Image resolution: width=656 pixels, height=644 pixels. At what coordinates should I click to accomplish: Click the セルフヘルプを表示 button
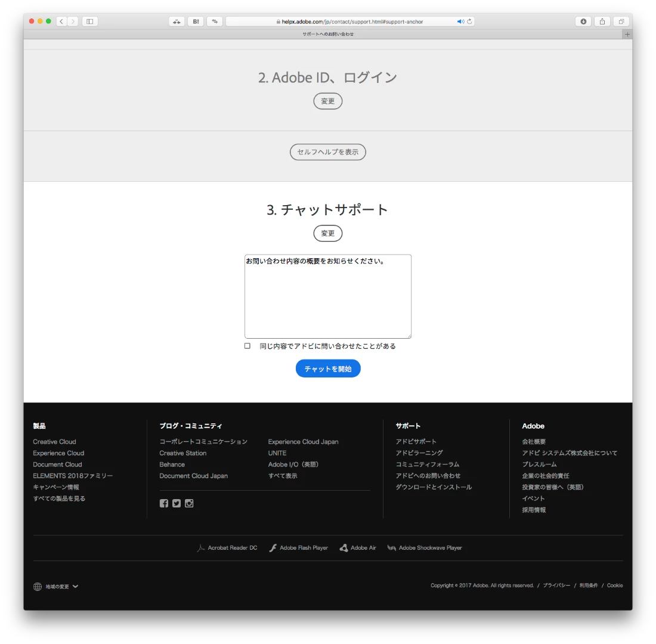[328, 152]
